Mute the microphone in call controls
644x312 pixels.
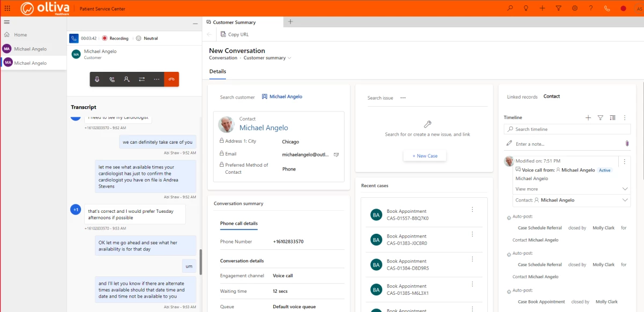tap(97, 78)
